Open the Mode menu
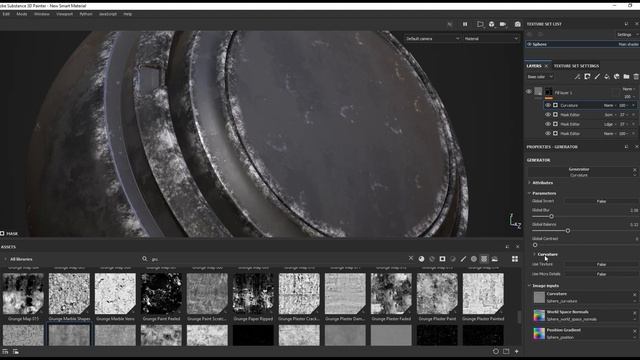The height and width of the screenshot is (360, 640). (22, 14)
